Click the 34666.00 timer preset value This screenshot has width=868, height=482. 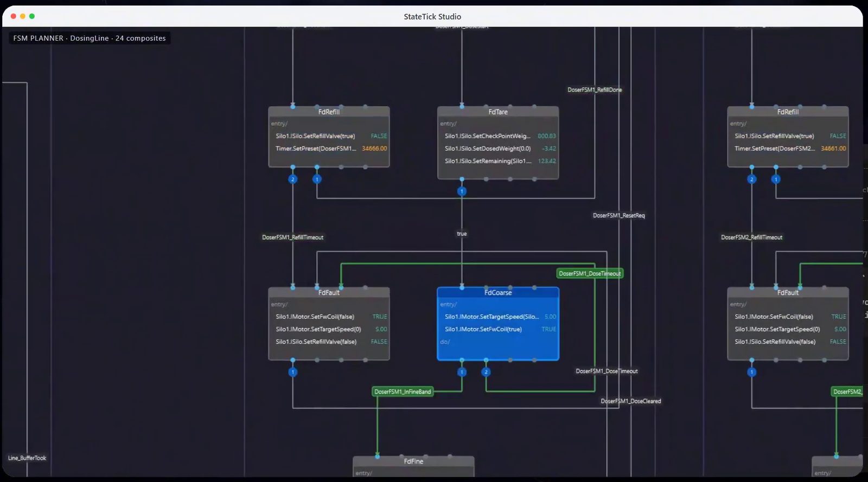pyautogui.click(x=374, y=149)
